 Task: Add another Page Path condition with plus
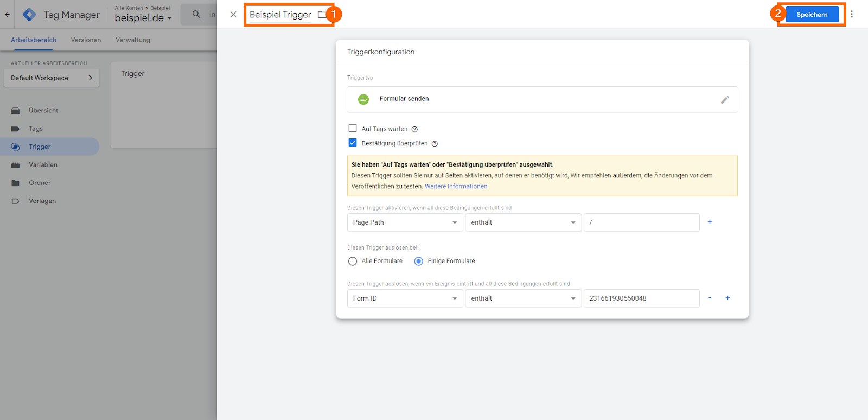(x=710, y=222)
